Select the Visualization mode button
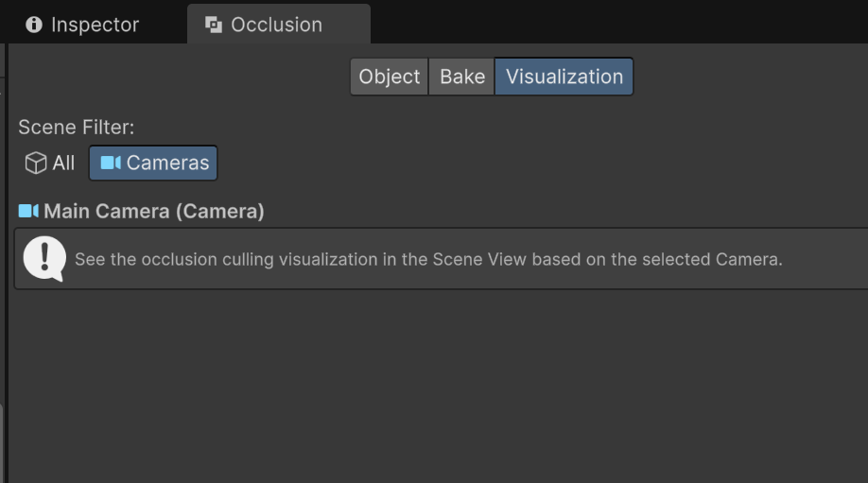The image size is (868, 483). (564, 77)
